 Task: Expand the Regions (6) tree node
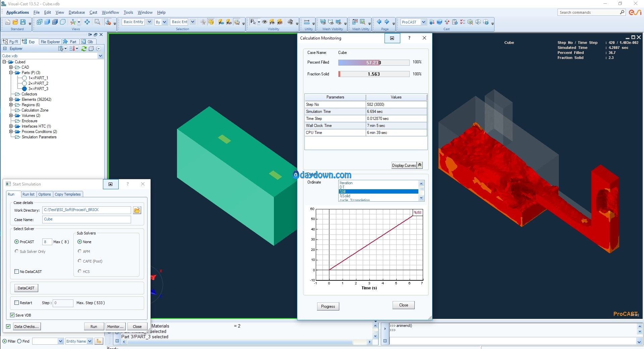11,105
